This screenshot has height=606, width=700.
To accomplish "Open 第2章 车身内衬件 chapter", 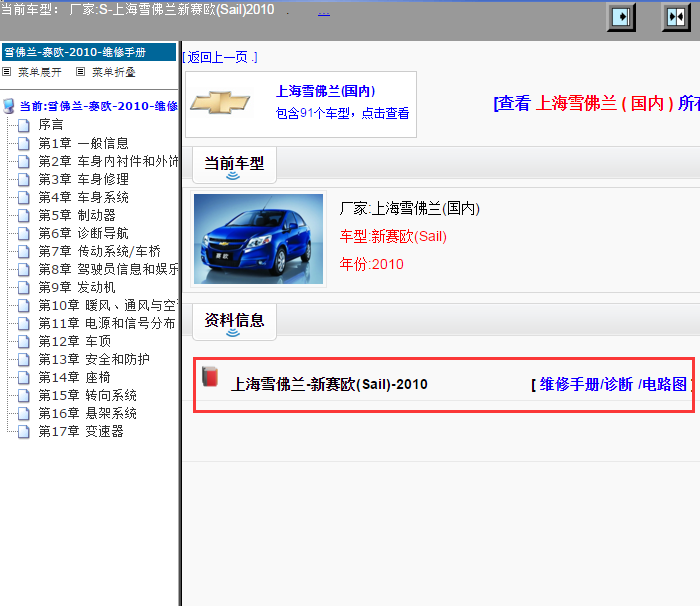I will (x=108, y=161).
